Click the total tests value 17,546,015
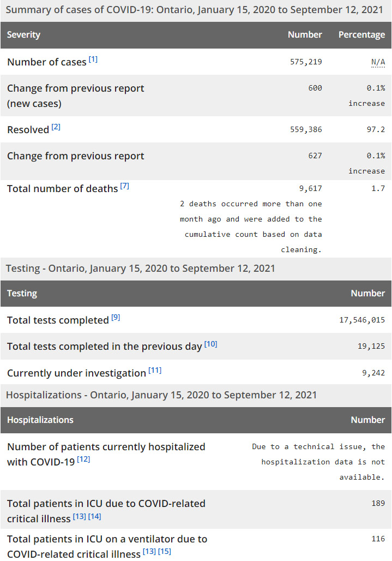The image size is (392, 561). (362, 320)
